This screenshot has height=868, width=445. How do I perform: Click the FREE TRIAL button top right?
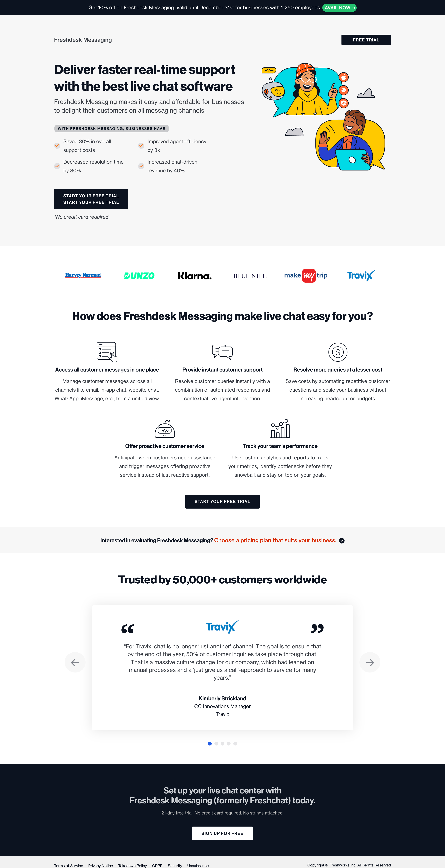[366, 40]
